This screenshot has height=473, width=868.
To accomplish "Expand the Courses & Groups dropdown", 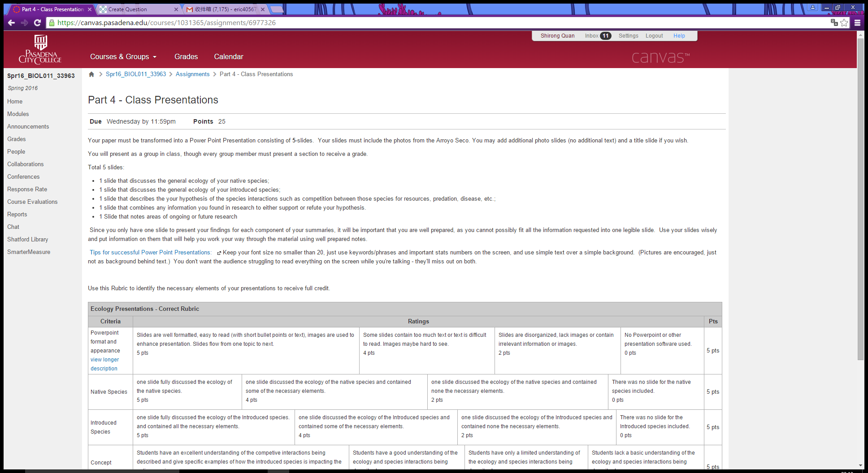I will 123,56.
